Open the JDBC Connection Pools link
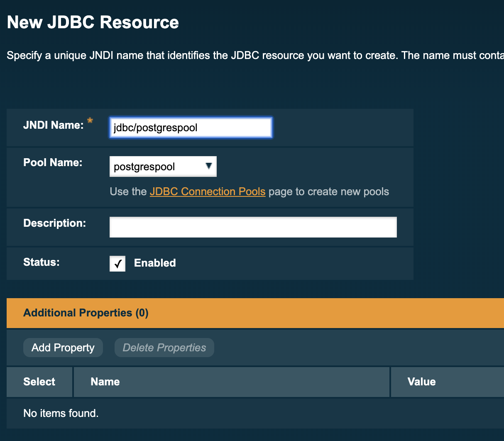Image resolution: width=504 pixels, height=441 pixels. tap(207, 191)
